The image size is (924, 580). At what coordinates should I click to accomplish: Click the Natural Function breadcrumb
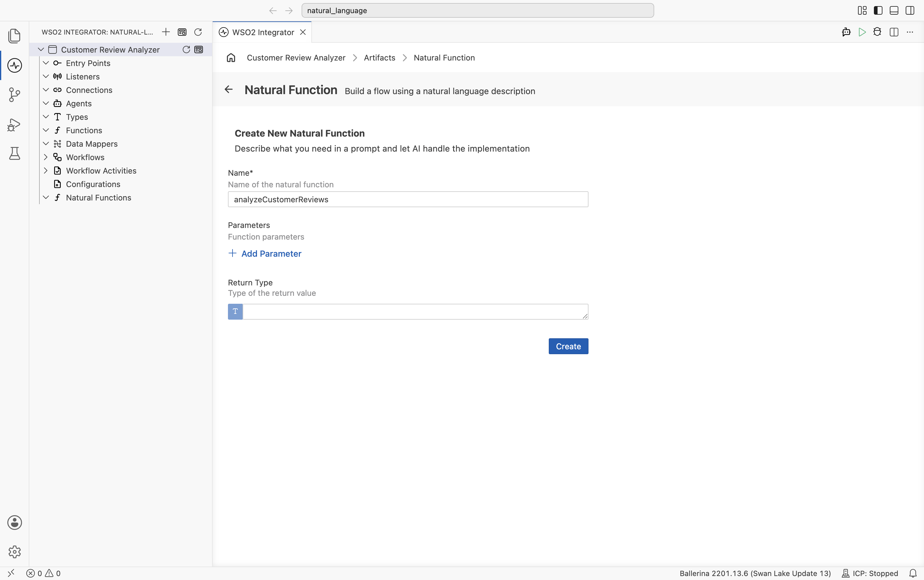pyautogui.click(x=444, y=57)
